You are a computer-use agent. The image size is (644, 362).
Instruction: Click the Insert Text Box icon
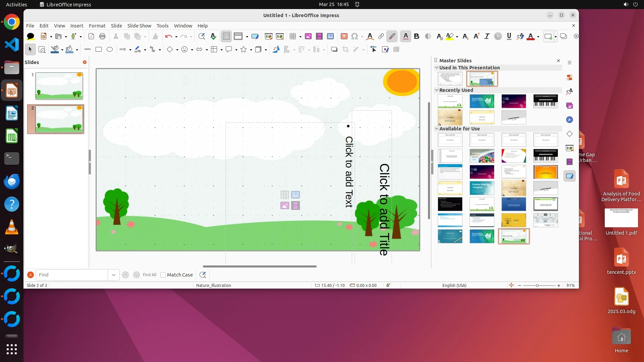click(344, 36)
